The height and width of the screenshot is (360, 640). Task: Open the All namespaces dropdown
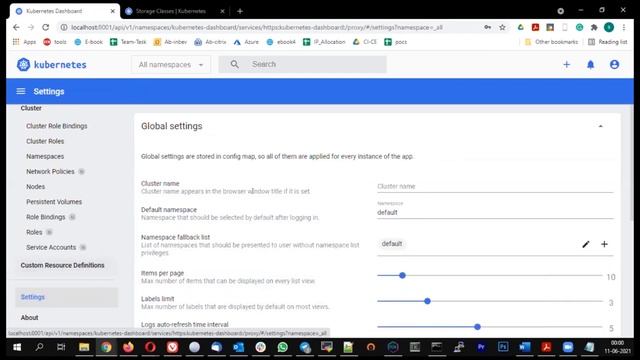click(x=171, y=64)
